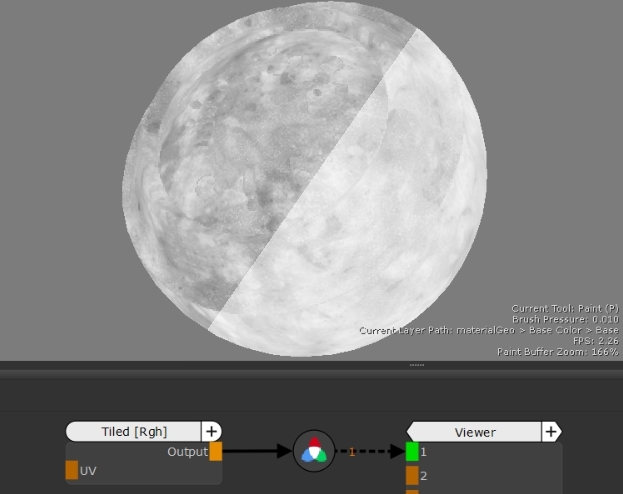Click the panel splitter handle above node graph
Viewport: 623px width, 494px height.
coord(417,365)
